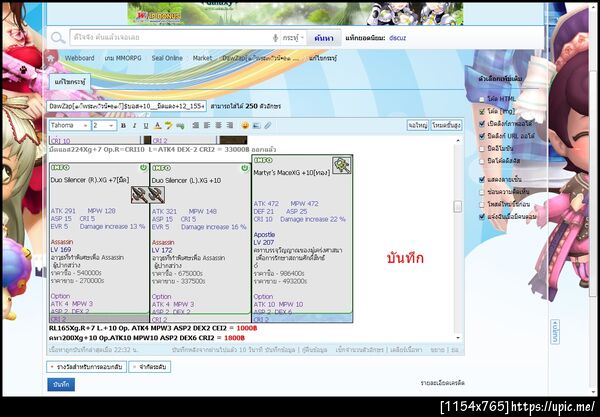Toggle the last checked reply notification checkbox
Viewport: 600px width, 417px height.
click(x=482, y=217)
